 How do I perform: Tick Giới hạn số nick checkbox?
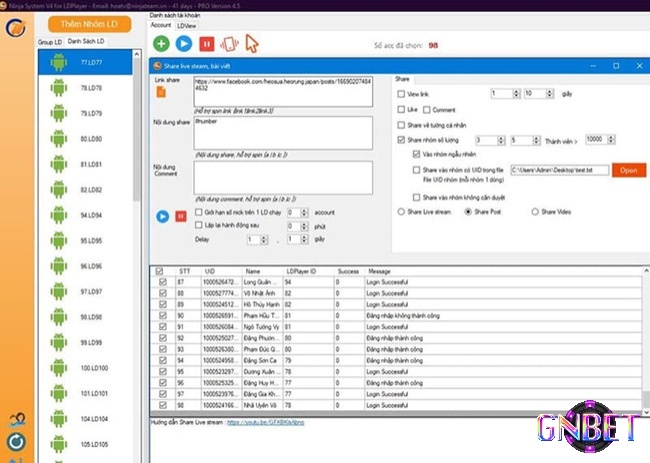[x=199, y=212]
